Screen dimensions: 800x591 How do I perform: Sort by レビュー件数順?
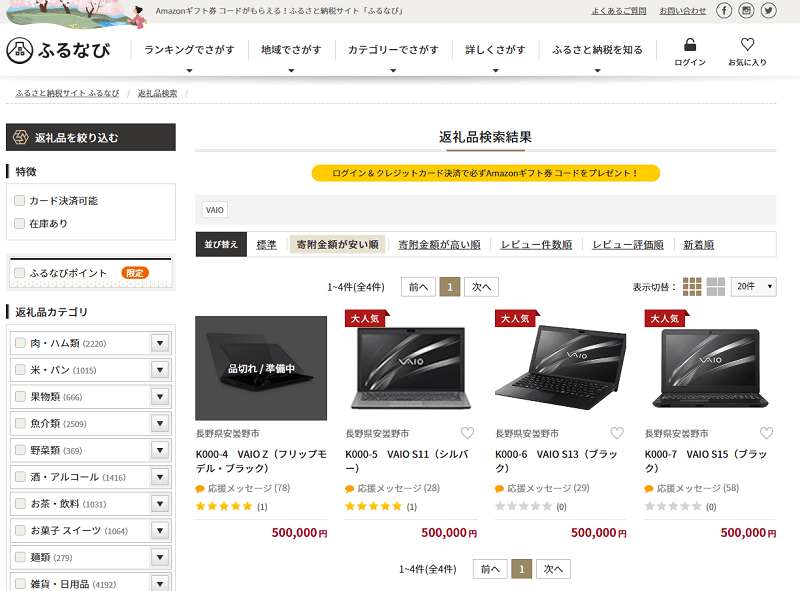click(536, 245)
